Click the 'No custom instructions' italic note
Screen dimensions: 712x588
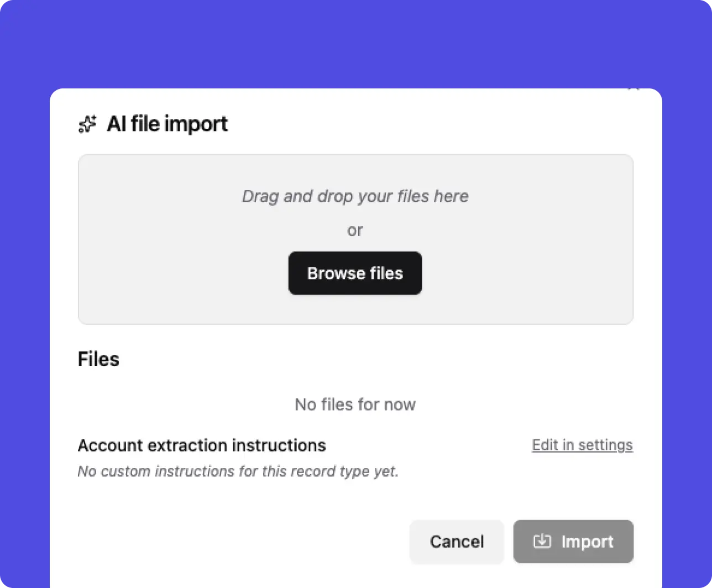pyautogui.click(x=238, y=471)
